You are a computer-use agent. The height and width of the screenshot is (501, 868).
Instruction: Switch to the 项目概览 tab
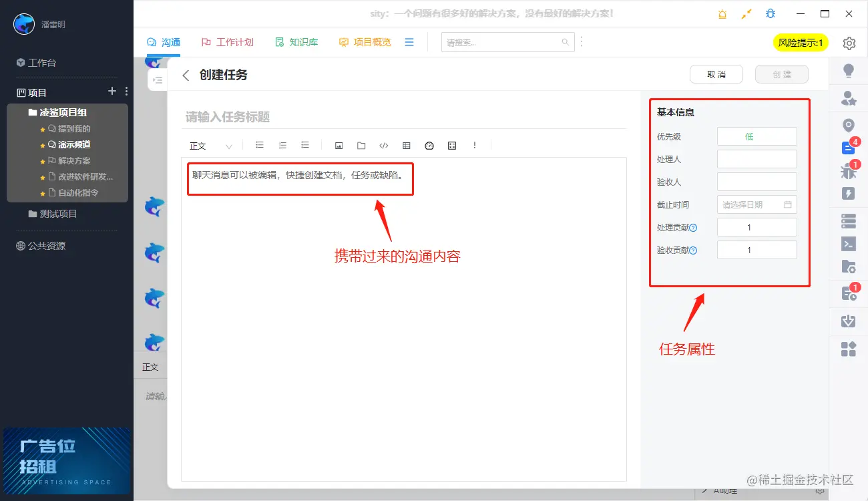pos(365,42)
